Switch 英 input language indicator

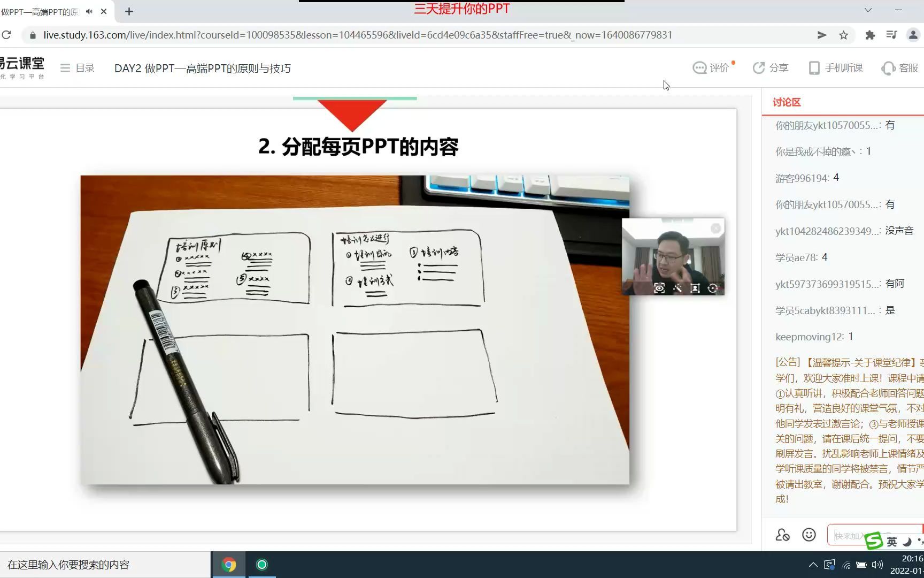pyautogui.click(x=892, y=541)
